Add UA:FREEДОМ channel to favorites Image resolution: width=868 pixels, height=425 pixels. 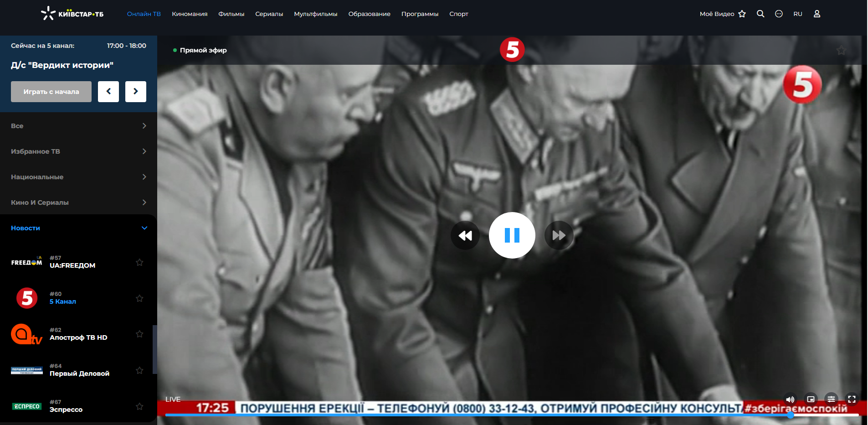click(x=139, y=262)
